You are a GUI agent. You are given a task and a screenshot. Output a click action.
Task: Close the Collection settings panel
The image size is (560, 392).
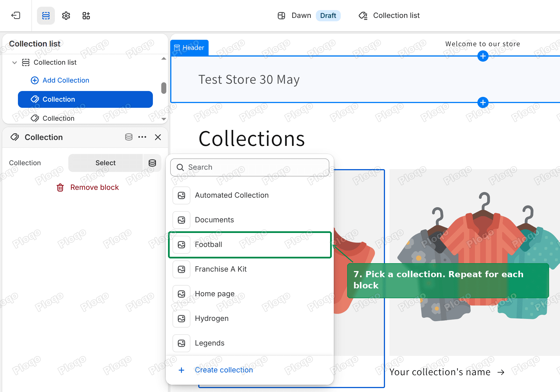pyautogui.click(x=158, y=137)
